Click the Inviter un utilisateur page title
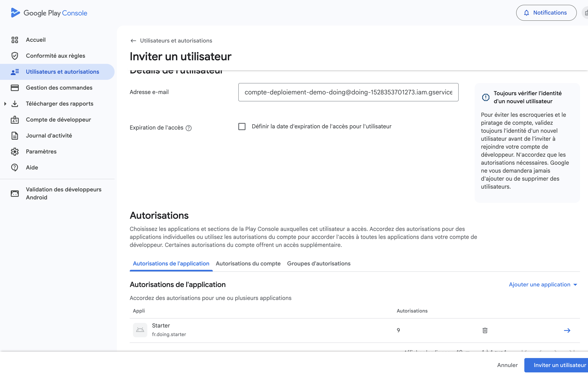This screenshot has height=376, width=588. (180, 56)
